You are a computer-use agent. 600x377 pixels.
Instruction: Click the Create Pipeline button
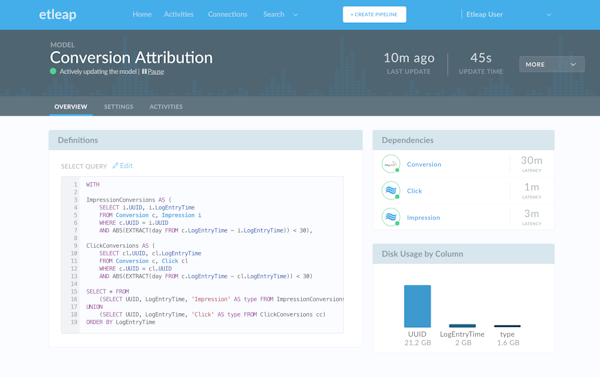click(374, 15)
